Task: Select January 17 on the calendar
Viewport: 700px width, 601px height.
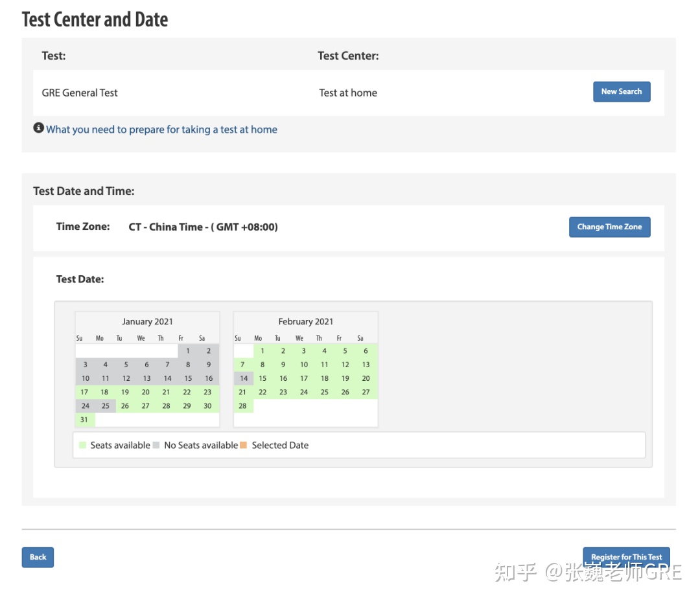Action: tap(84, 392)
